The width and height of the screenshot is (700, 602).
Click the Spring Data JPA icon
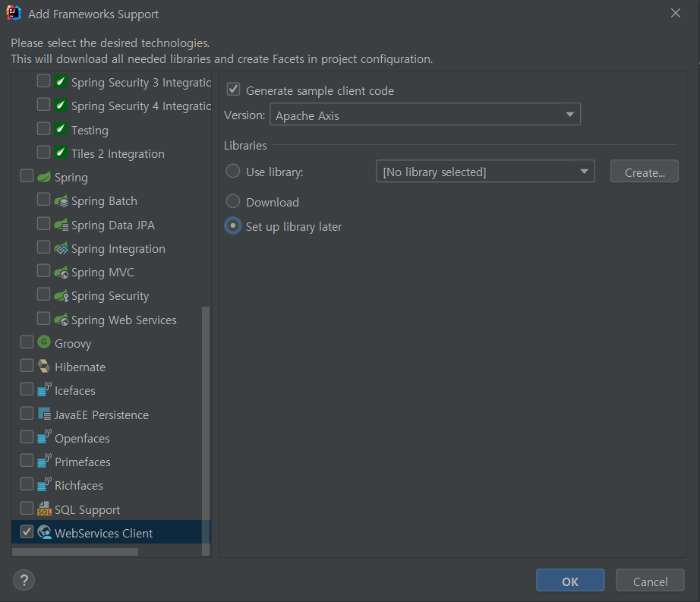pyautogui.click(x=61, y=225)
